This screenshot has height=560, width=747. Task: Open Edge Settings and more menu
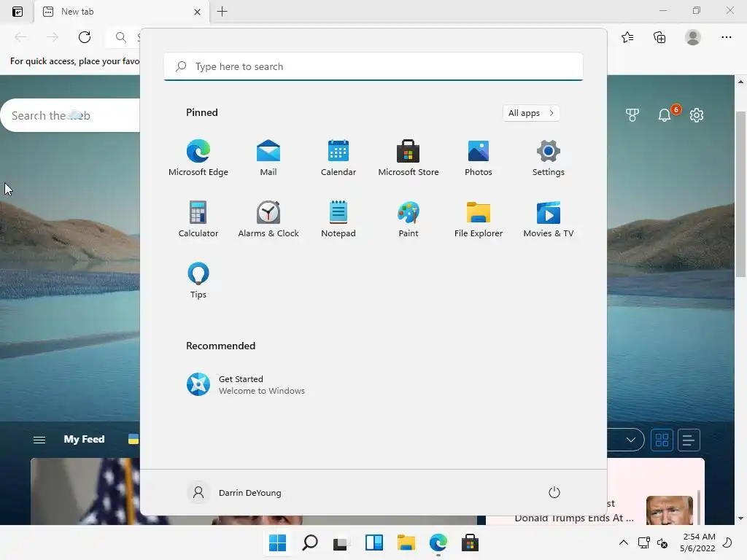click(x=726, y=37)
